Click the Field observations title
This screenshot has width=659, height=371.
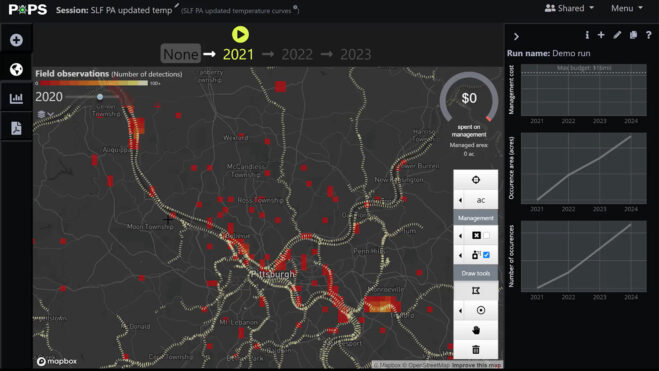(x=72, y=74)
